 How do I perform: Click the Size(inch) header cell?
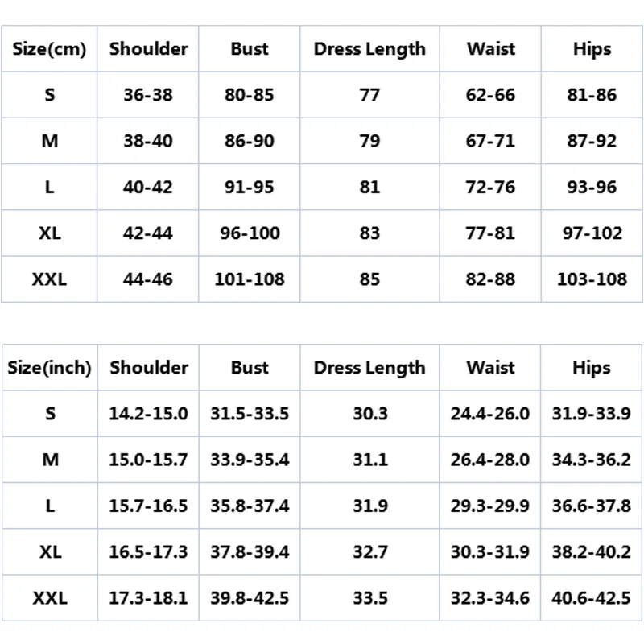pyautogui.click(x=49, y=368)
